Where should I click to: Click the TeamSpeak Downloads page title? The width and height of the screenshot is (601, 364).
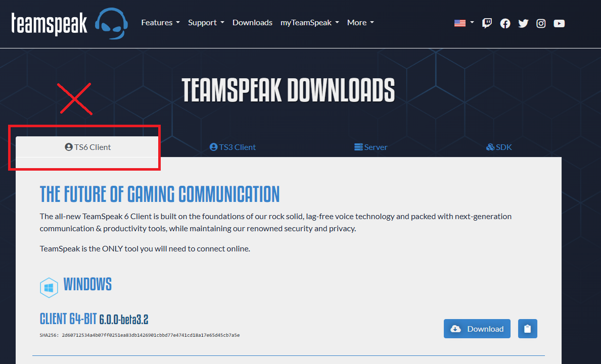pos(288,90)
